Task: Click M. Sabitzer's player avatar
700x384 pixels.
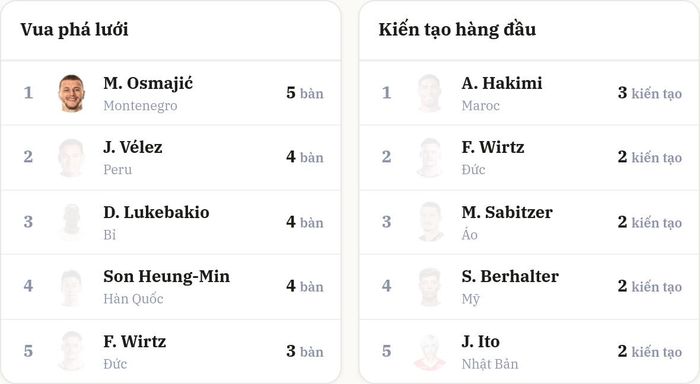Action: (430, 222)
